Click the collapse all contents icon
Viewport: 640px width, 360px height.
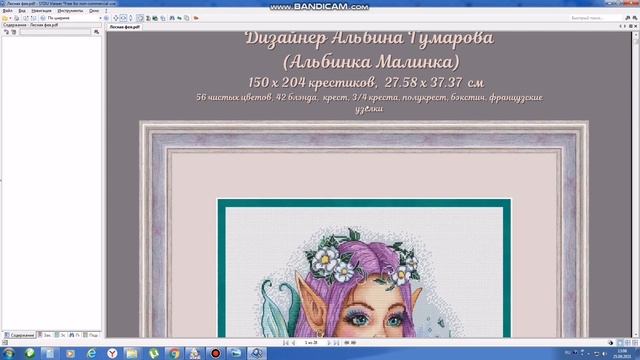pos(13,32)
